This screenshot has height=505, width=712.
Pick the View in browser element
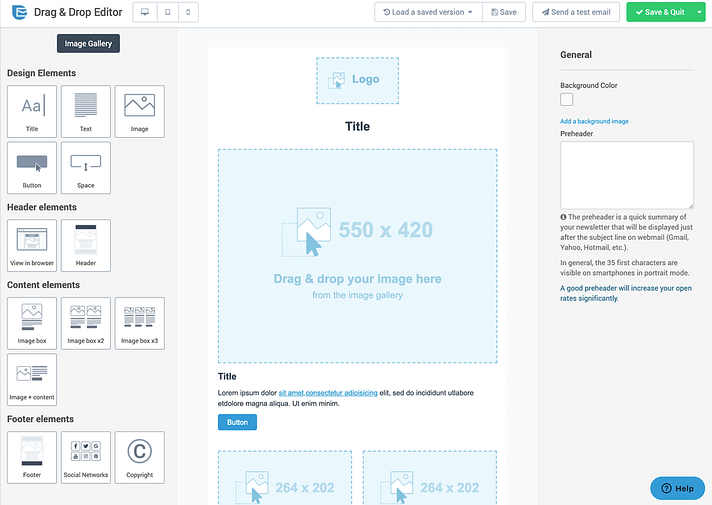32,245
